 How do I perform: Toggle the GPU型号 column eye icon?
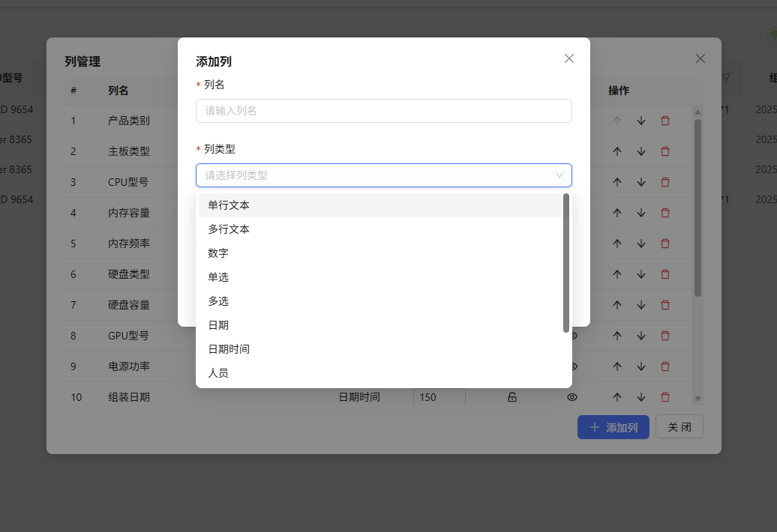point(572,336)
